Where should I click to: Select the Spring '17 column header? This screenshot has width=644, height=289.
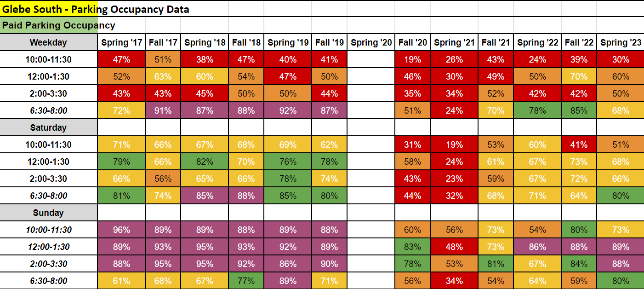point(121,42)
